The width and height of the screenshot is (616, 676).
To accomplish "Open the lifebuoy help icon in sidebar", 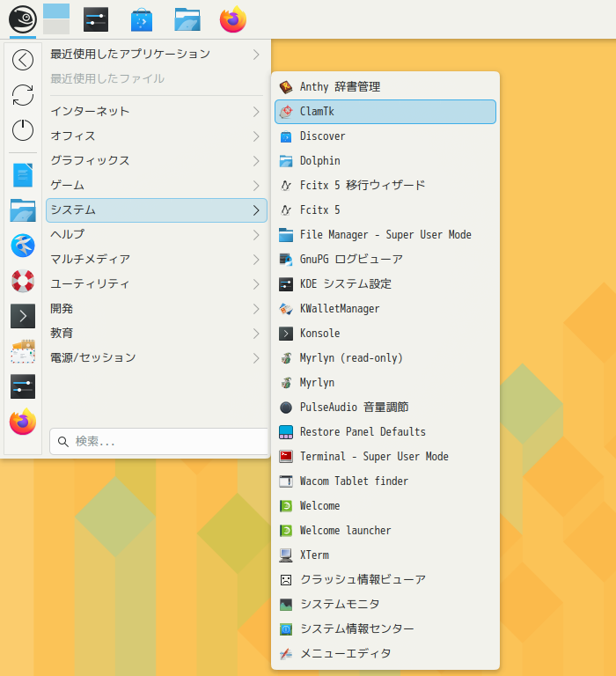I will (23, 281).
